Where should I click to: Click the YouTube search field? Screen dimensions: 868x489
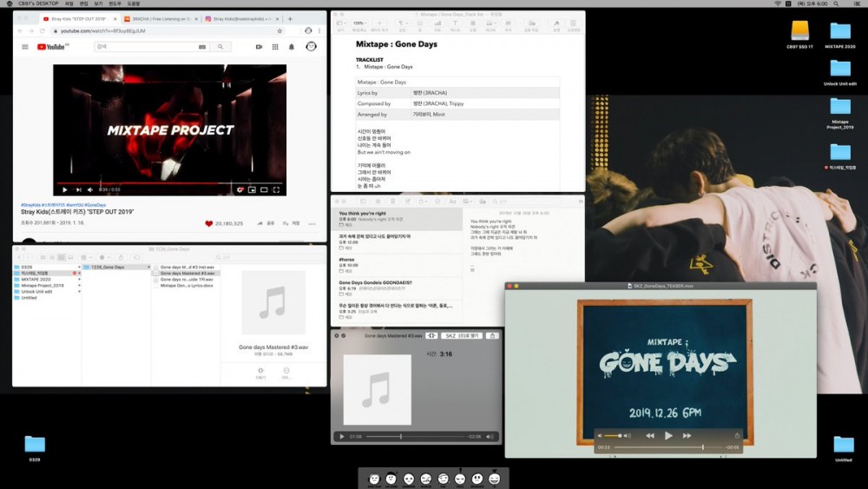pyautogui.click(x=147, y=47)
